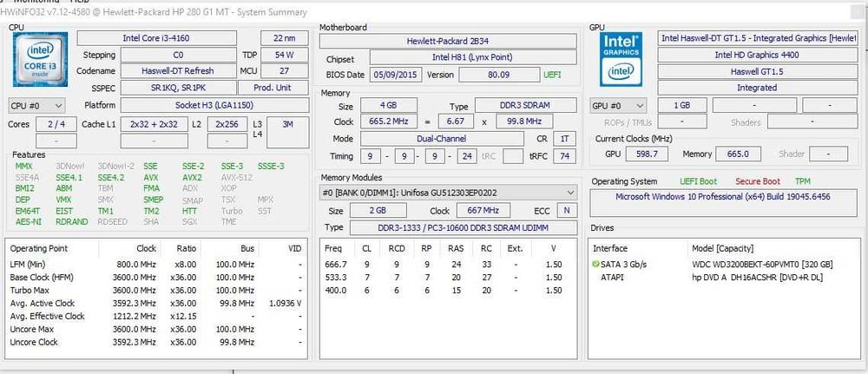Click the MCU value 27
The width and height of the screenshot is (868, 374).
[285, 71]
